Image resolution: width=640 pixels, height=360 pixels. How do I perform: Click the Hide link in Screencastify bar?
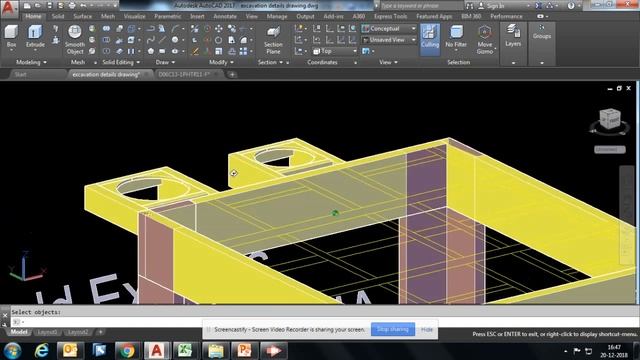[x=427, y=329]
